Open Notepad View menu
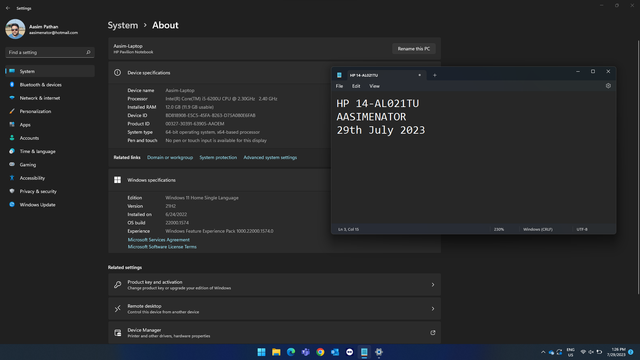 [374, 86]
